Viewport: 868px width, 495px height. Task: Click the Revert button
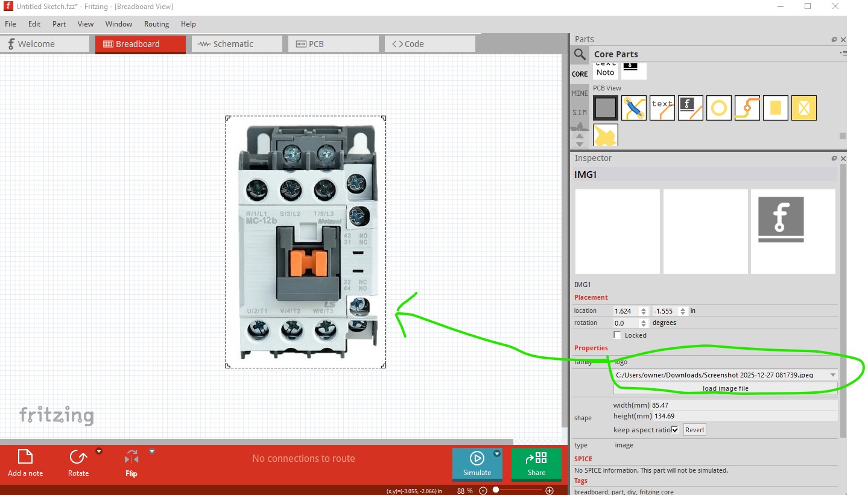coord(694,430)
